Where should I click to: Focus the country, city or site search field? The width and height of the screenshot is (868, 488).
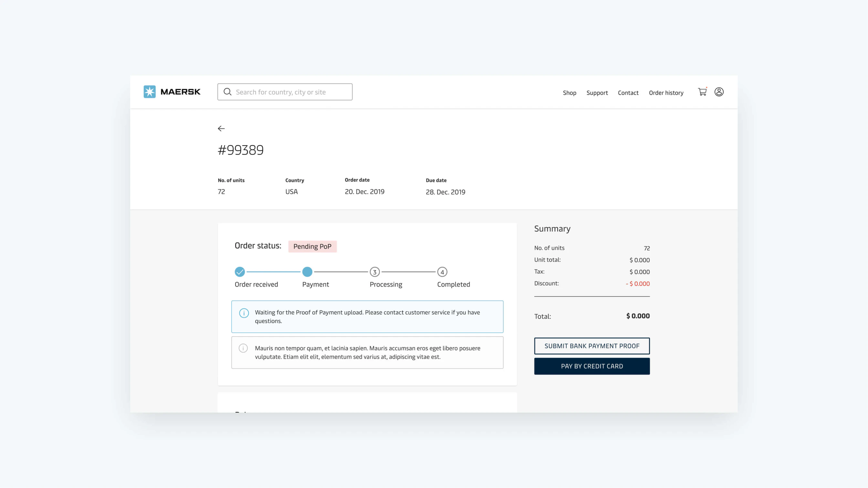pyautogui.click(x=285, y=92)
